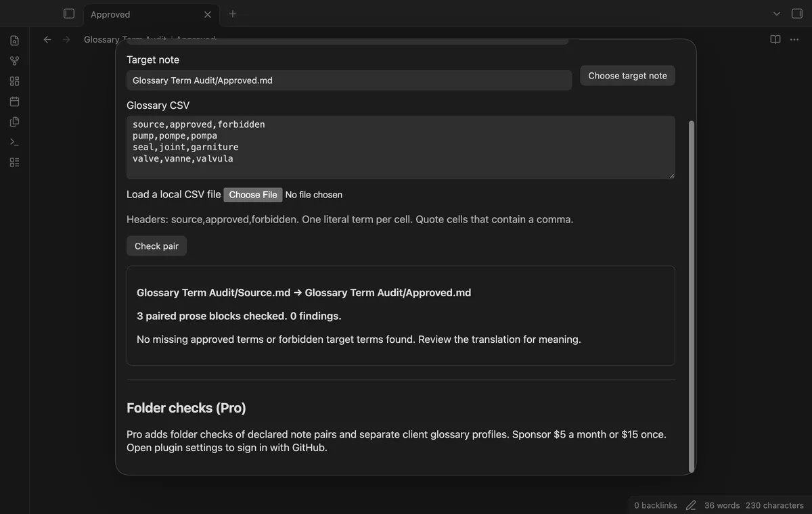Navigate forward with the right arrow
812x514 pixels.
tap(66, 40)
